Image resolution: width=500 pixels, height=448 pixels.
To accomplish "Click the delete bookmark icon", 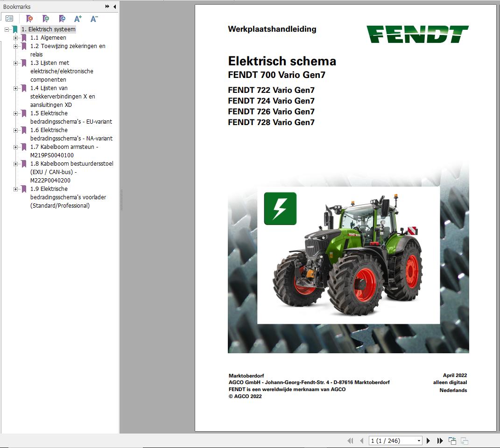I will point(29,19).
